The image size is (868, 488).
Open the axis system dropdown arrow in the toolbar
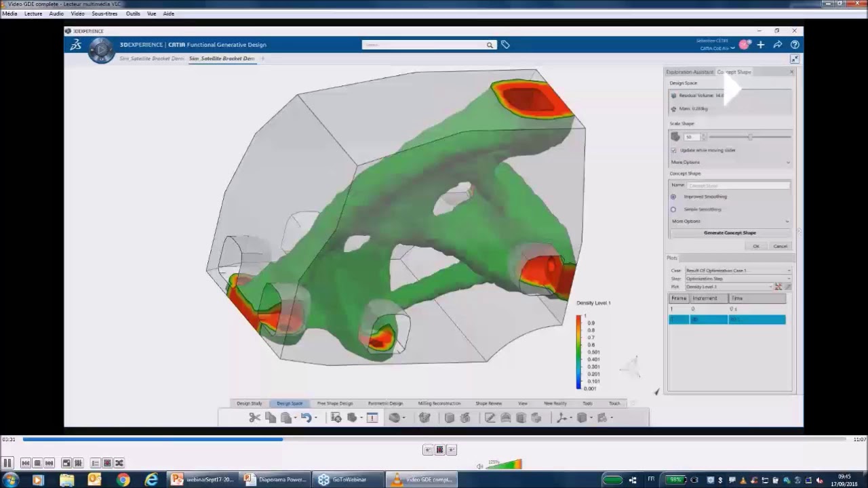[x=572, y=418]
